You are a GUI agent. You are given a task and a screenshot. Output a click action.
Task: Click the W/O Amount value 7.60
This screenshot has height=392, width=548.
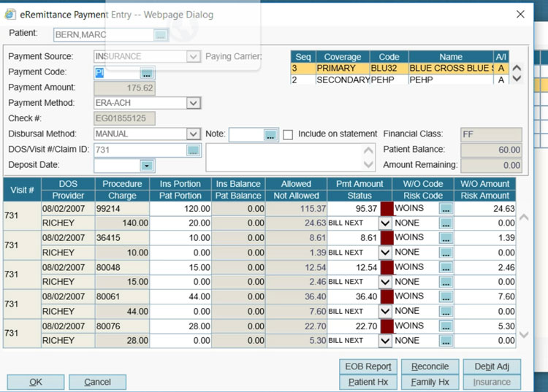[x=485, y=297]
